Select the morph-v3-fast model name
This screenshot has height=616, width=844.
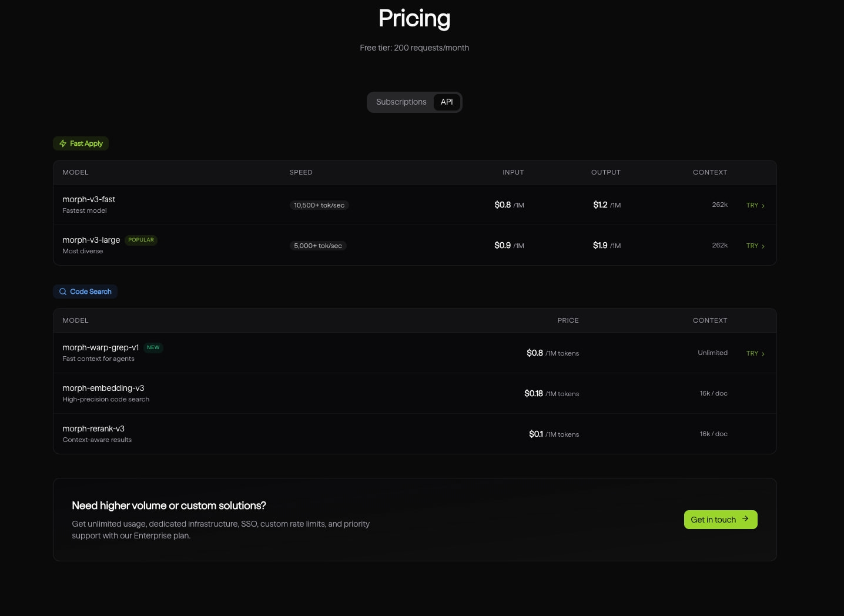pyautogui.click(x=89, y=199)
